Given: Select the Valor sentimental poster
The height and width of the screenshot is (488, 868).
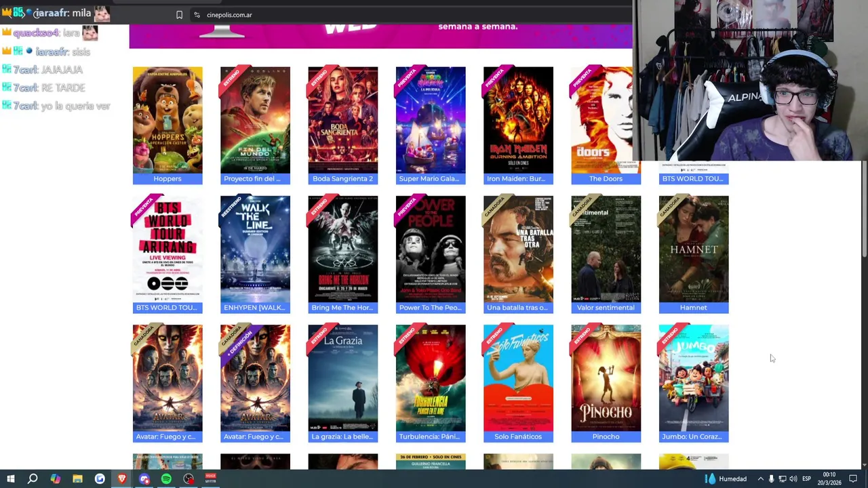Looking at the screenshot, I should [x=606, y=249].
